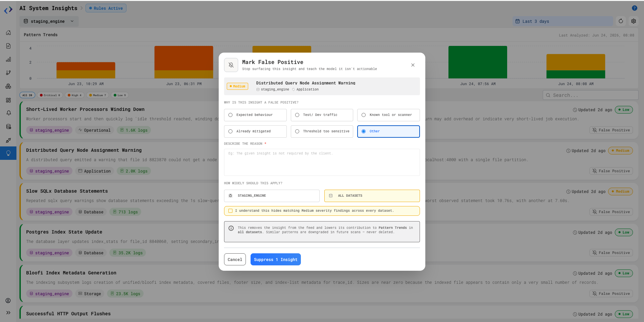
Task: Check the 'I understand this hides' checkbox
Action: tap(230, 211)
